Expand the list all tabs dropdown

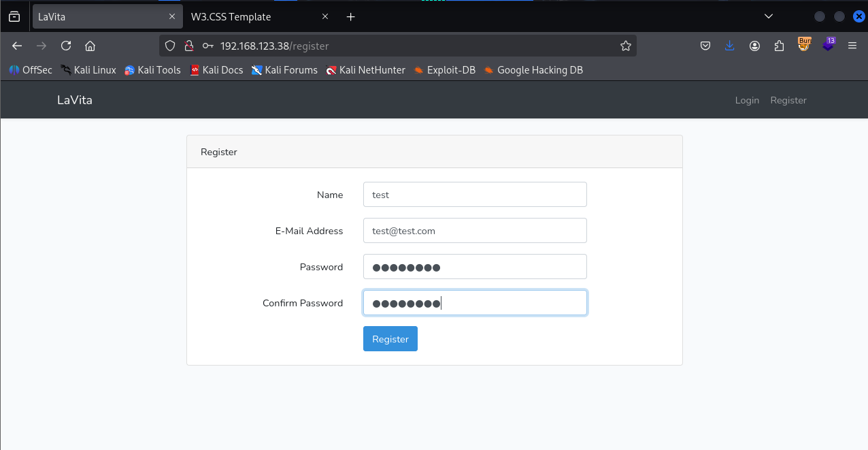769,16
